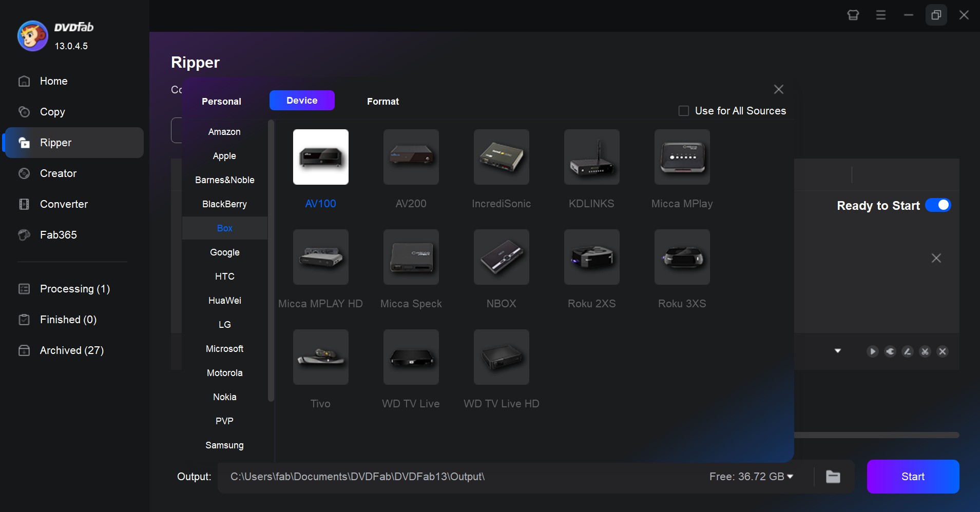Switch to the Personal tab
The height and width of the screenshot is (512, 980).
tap(221, 101)
